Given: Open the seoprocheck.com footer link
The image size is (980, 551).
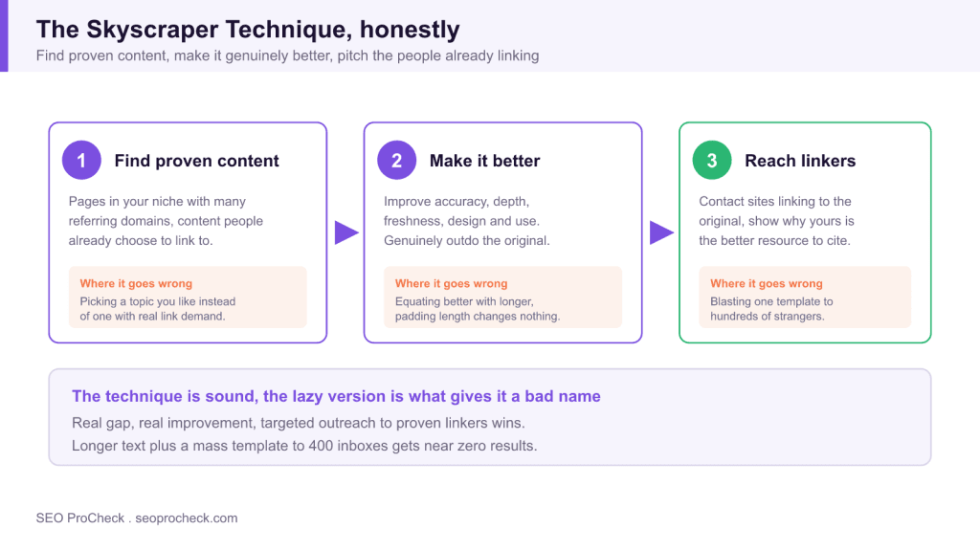Looking at the screenshot, I should (187, 518).
